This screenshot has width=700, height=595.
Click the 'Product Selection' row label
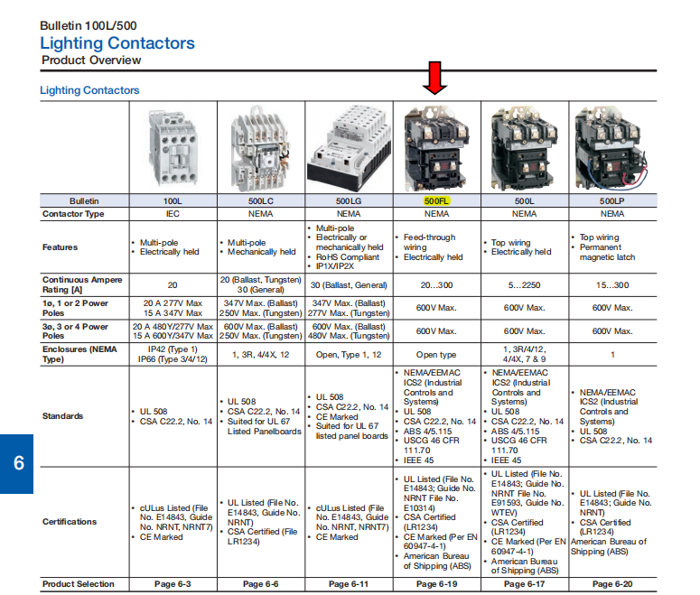point(78,584)
